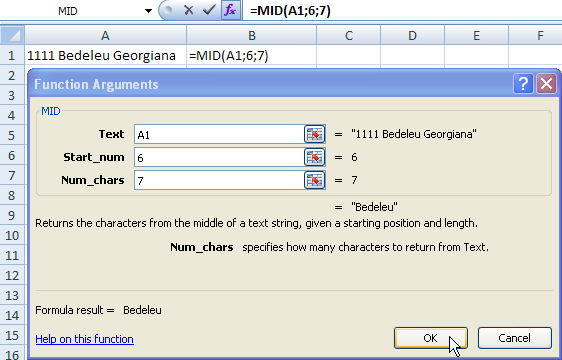Select row 2 header
The image size is (562, 360).
click(12, 75)
